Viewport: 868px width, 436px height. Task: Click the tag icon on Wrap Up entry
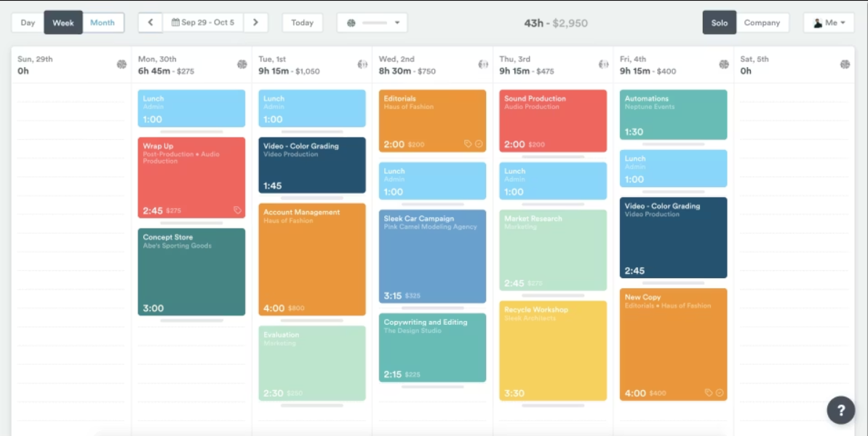point(237,210)
